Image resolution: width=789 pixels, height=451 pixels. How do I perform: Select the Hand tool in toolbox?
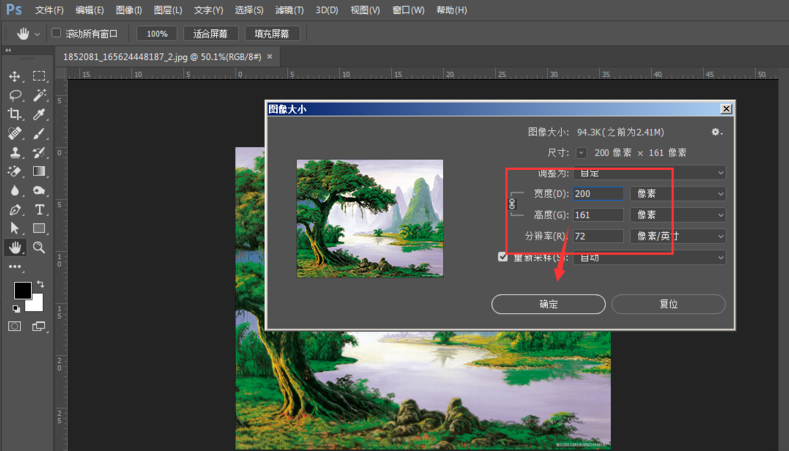[x=15, y=248]
